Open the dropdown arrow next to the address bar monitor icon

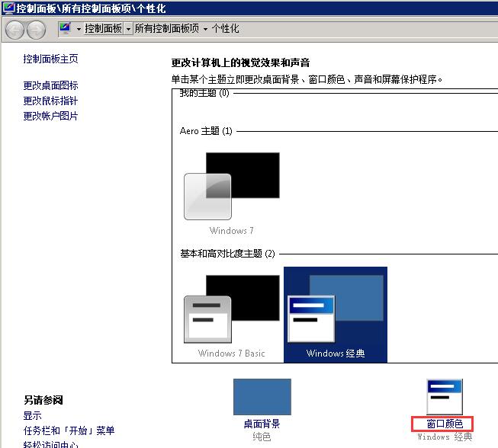coord(79,29)
